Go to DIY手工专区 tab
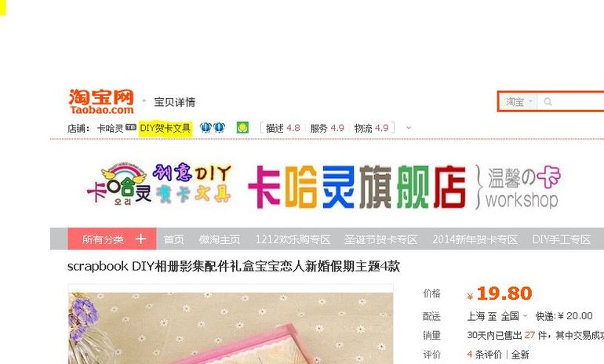 pyautogui.click(x=561, y=239)
